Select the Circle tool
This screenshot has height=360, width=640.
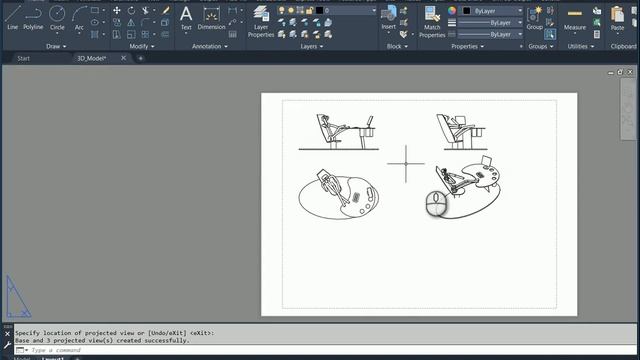coord(57,18)
